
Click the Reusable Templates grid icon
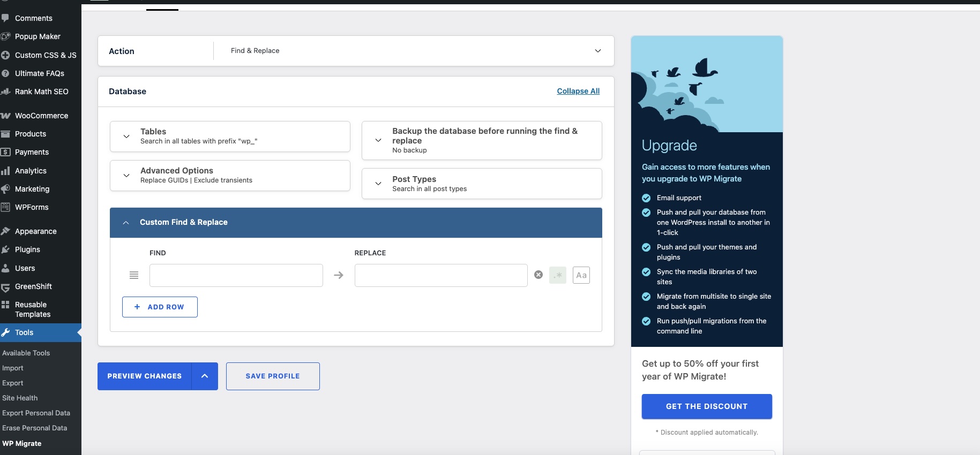pyautogui.click(x=5, y=305)
